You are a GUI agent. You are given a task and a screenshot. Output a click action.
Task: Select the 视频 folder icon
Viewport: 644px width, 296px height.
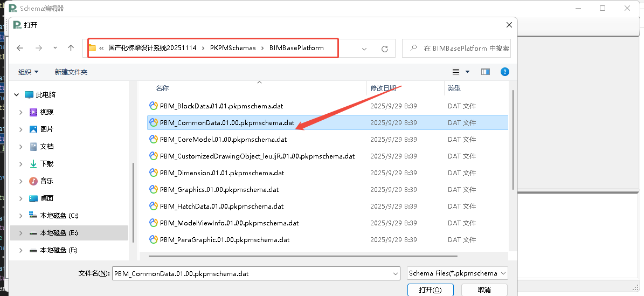(33, 112)
